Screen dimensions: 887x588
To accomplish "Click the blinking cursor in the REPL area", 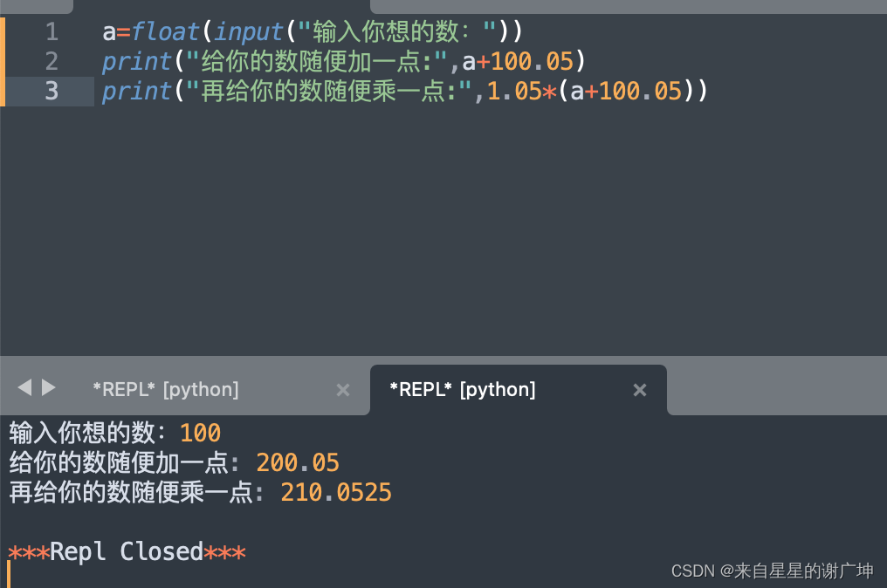I will point(7,578).
